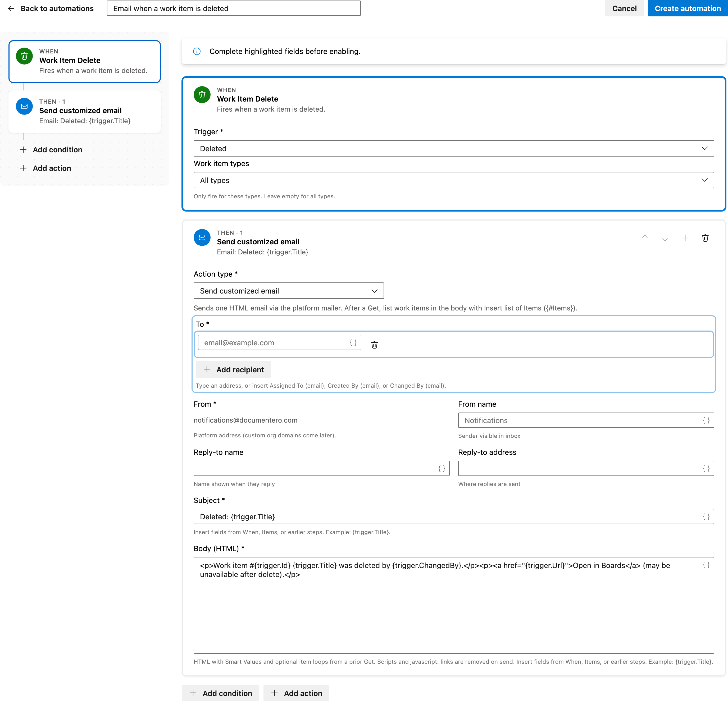Screen dimensions: 728x714
Task: Focus the Body HTML textarea
Action: tap(453, 605)
